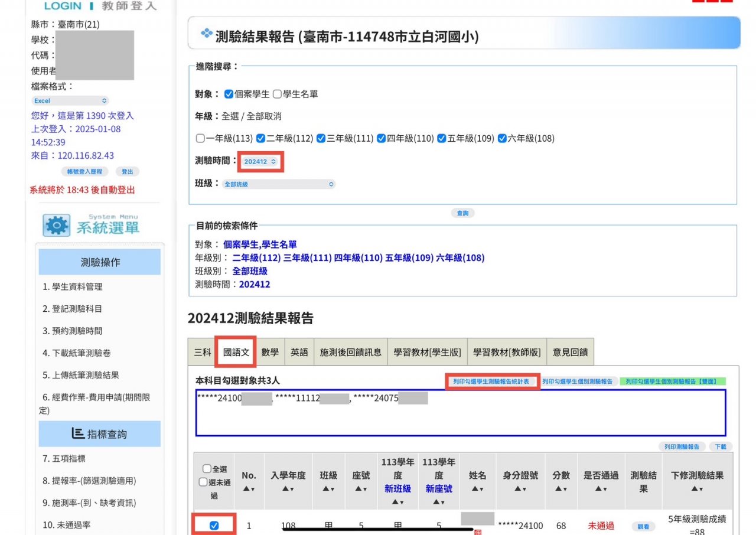Open 9. 施測率-(到、缺考資訊) menu item

89,503
